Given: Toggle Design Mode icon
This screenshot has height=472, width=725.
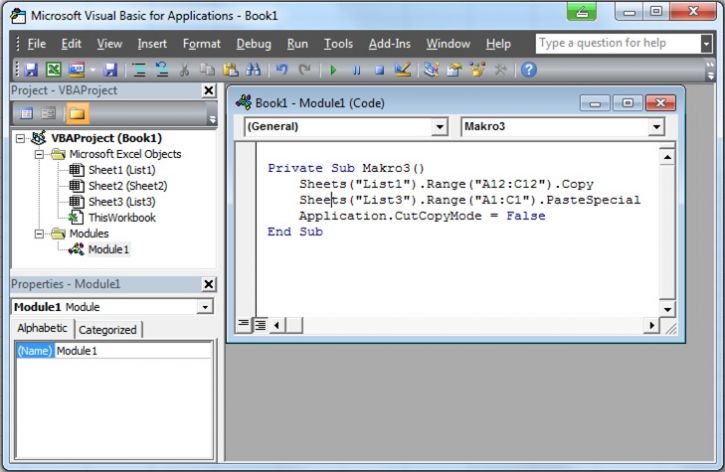Looking at the screenshot, I should pyautogui.click(x=402, y=70).
